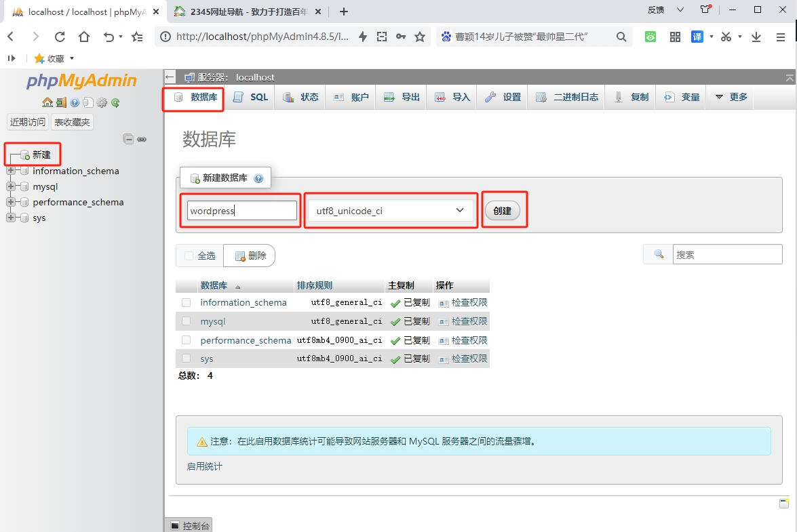
Task: Expand sys node in the tree
Action: pos(11,218)
